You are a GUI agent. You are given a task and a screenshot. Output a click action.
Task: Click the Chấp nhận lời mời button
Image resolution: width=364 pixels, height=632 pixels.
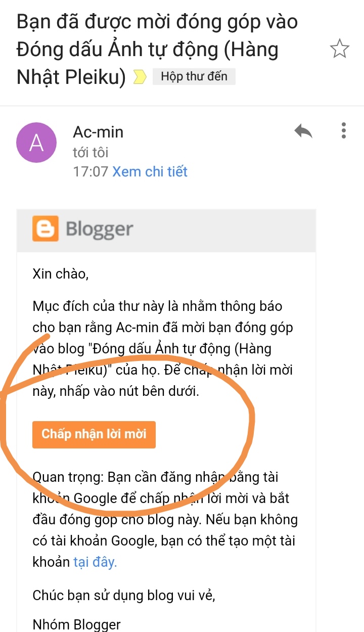click(x=94, y=434)
